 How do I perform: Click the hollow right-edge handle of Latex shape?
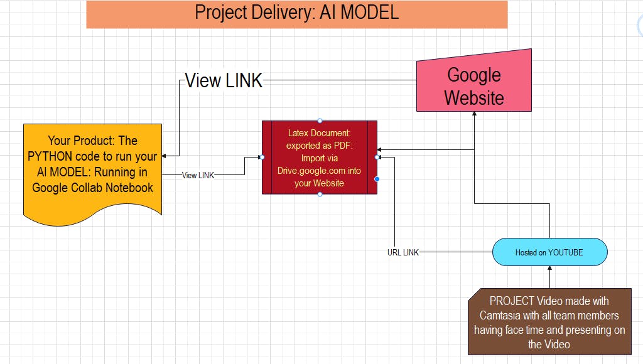[x=377, y=157]
